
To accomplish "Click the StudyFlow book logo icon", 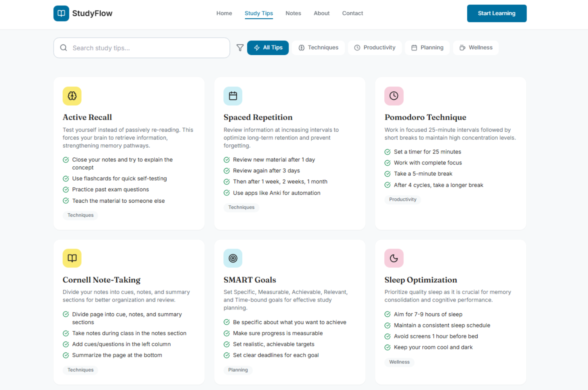I will pos(61,13).
